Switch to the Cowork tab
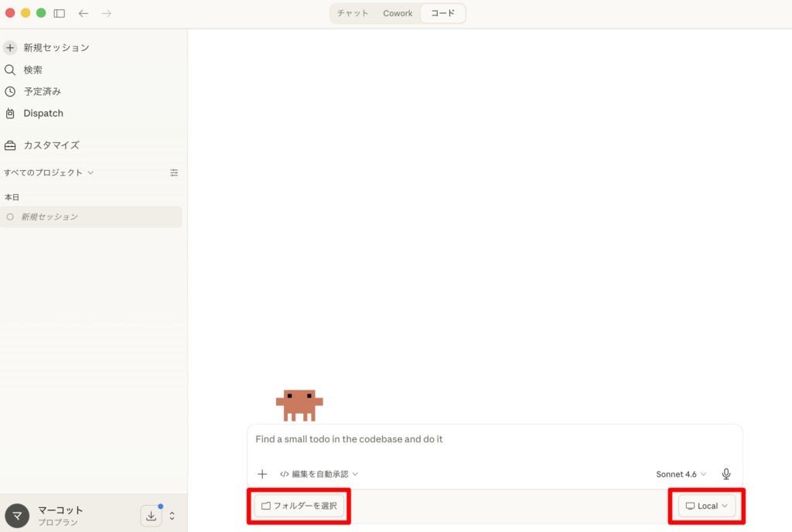792x532 pixels. (x=398, y=13)
